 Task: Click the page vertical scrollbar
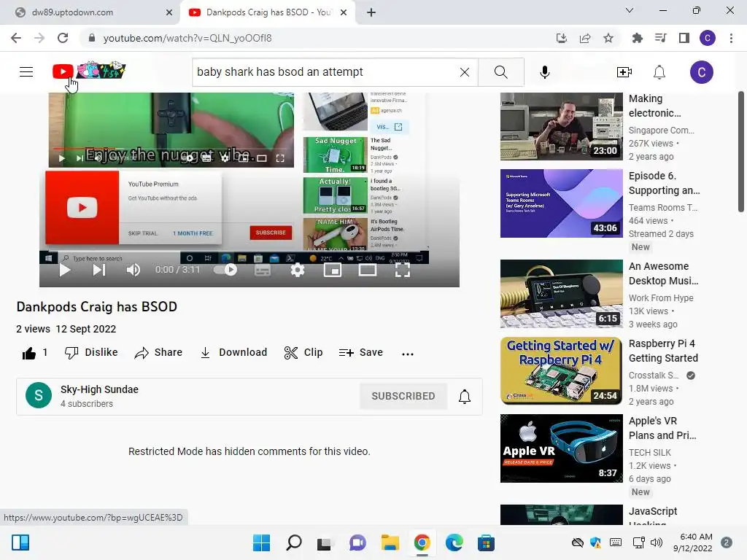click(x=741, y=152)
